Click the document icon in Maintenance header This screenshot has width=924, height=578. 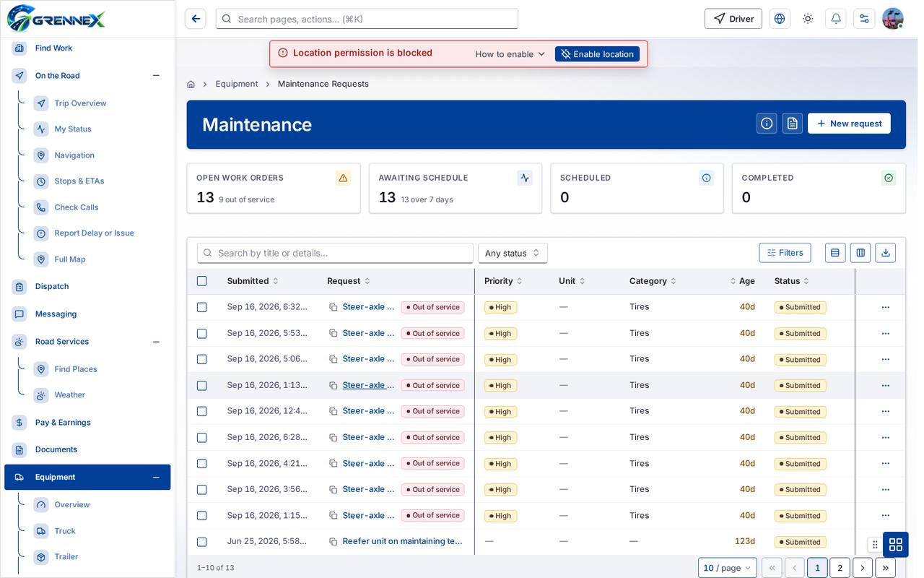coord(792,124)
